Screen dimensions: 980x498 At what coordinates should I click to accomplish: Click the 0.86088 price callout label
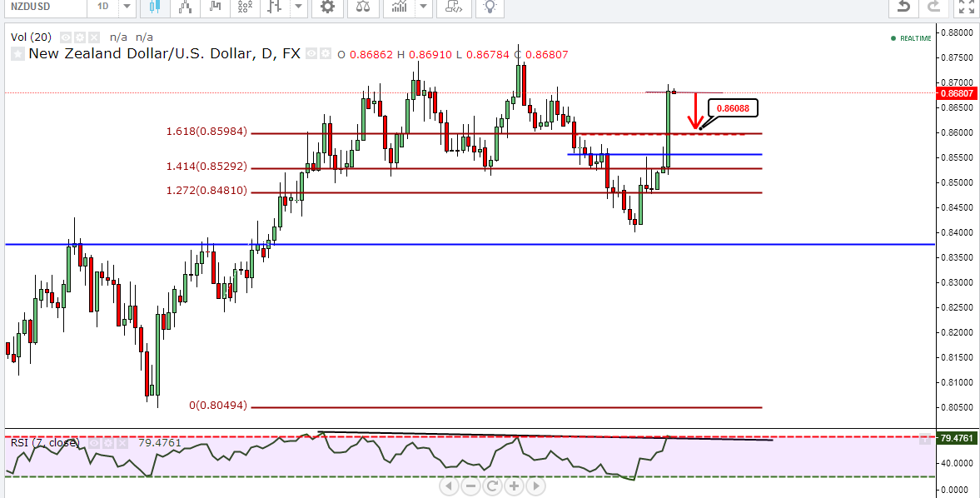[733, 108]
